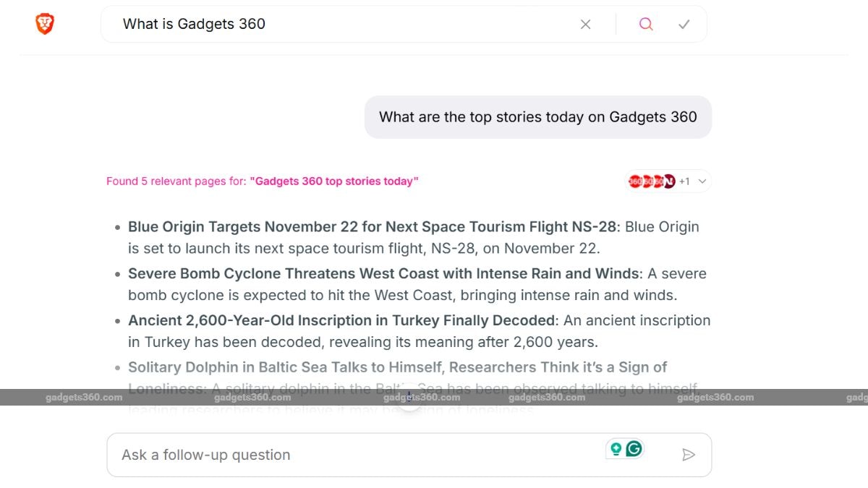Clear the search query with the X icon

click(586, 25)
